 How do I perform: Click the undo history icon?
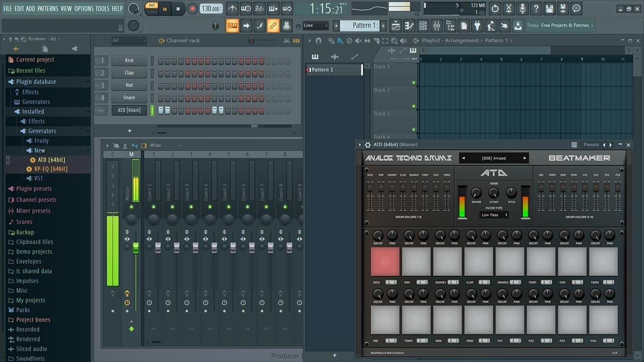pyautogui.click(x=495, y=9)
